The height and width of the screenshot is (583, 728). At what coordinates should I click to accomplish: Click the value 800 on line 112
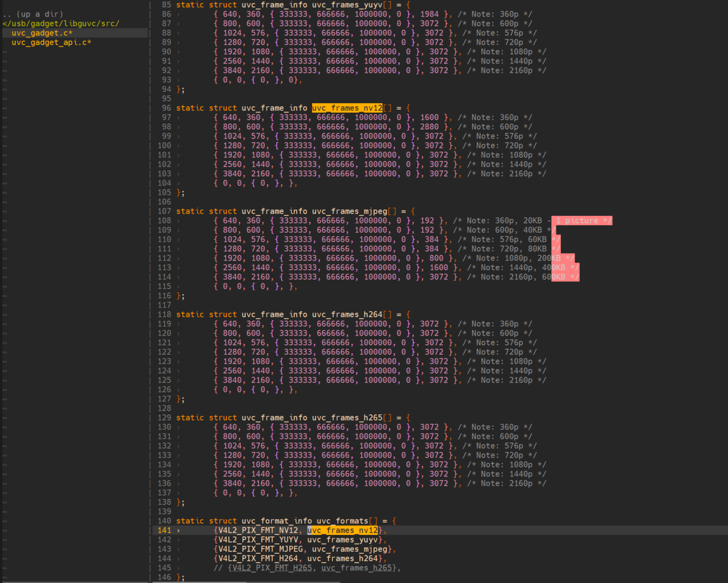[436, 258]
